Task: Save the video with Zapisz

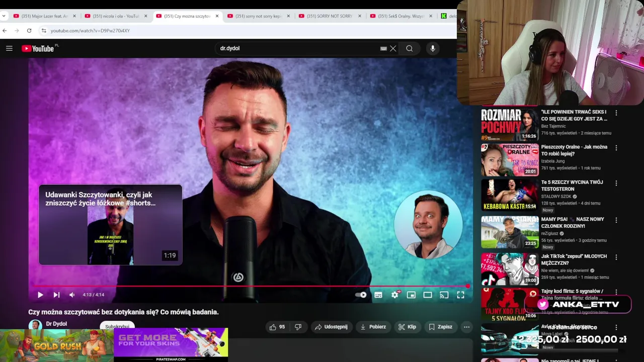Action: pos(440,327)
